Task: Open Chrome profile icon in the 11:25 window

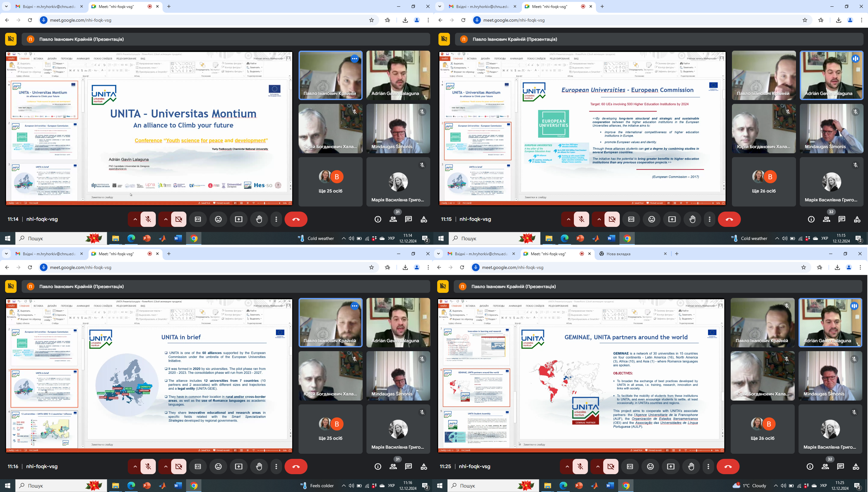Action: point(849,267)
